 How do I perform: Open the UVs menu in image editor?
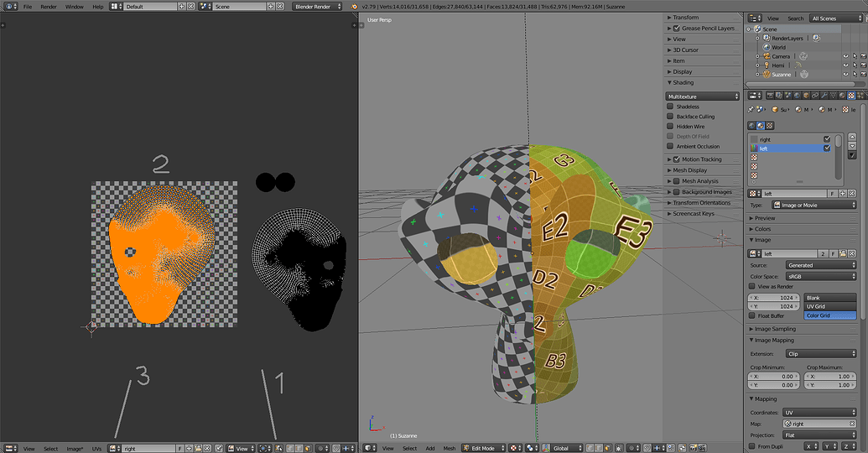(96, 449)
